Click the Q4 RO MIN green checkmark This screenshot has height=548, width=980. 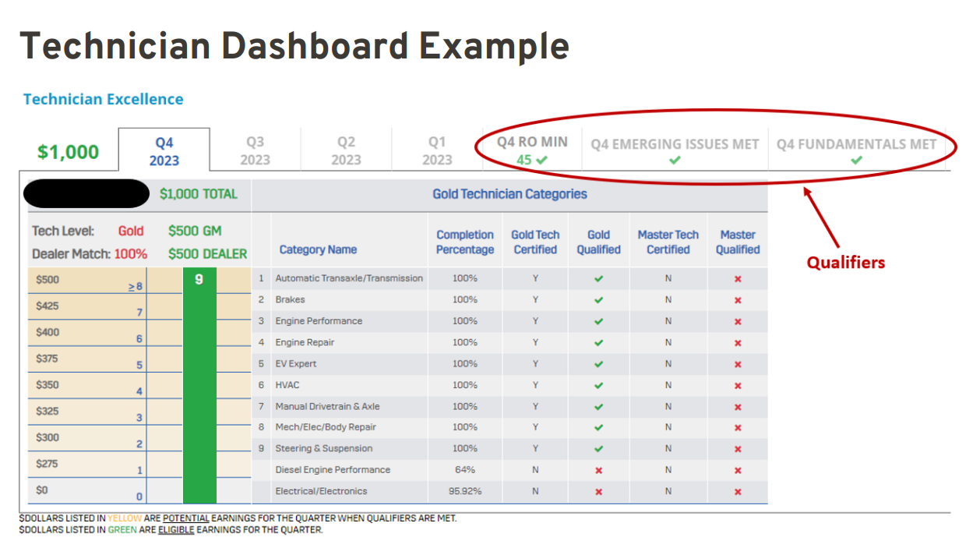pos(542,160)
